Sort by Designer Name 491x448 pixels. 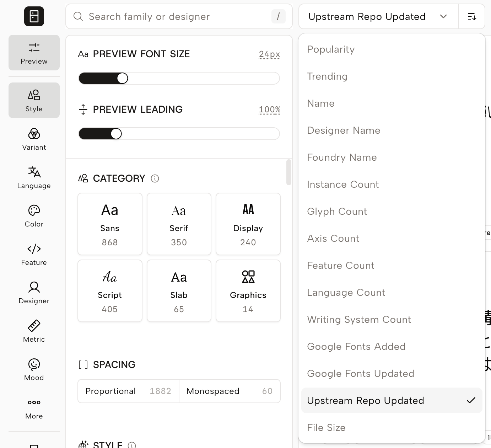[x=392, y=130]
